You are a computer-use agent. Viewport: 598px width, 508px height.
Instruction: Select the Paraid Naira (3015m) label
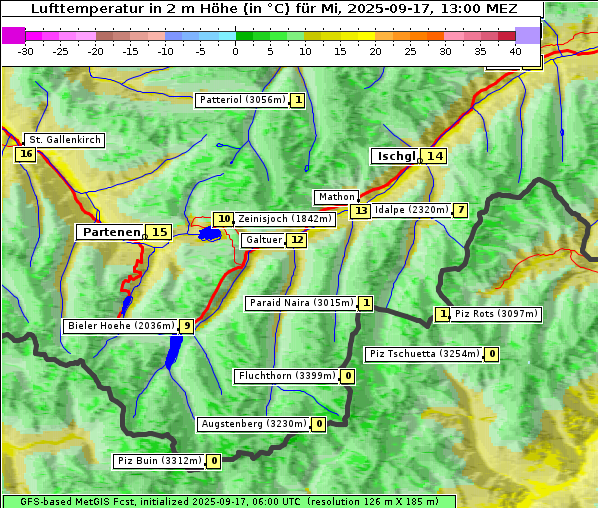[x=301, y=303]
